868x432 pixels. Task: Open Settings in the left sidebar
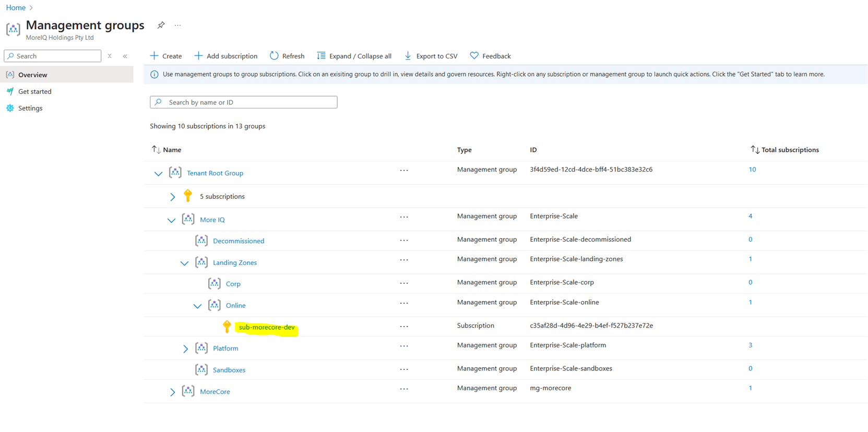tap(30, 108)
